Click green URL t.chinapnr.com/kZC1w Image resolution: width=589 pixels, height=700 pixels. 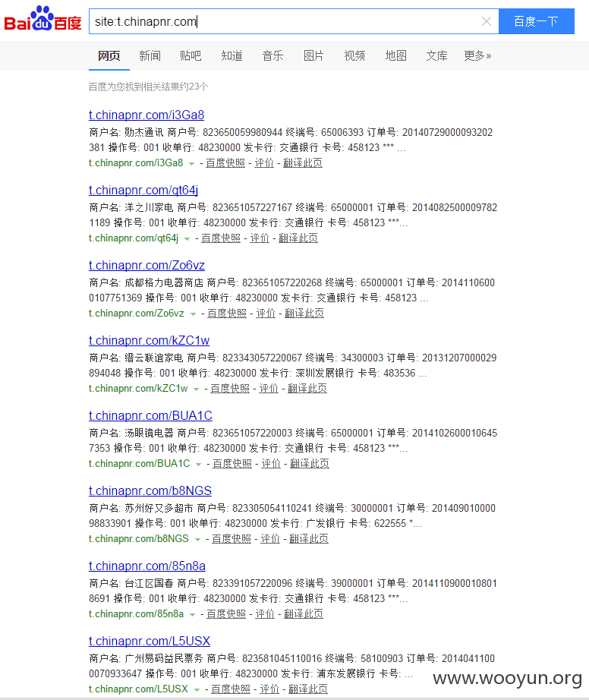click(138, 389)
